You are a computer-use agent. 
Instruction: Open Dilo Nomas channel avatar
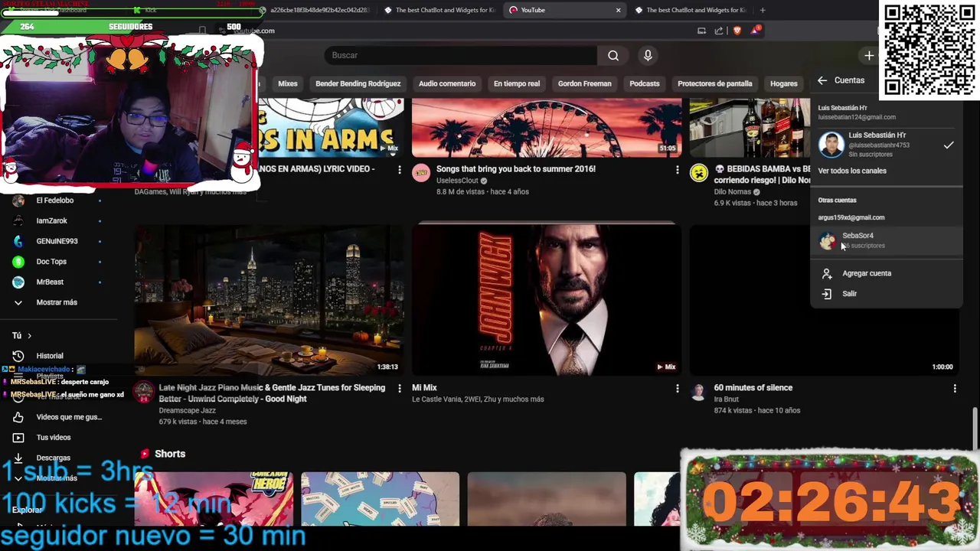pyautogui.click(x=699, y=173)
